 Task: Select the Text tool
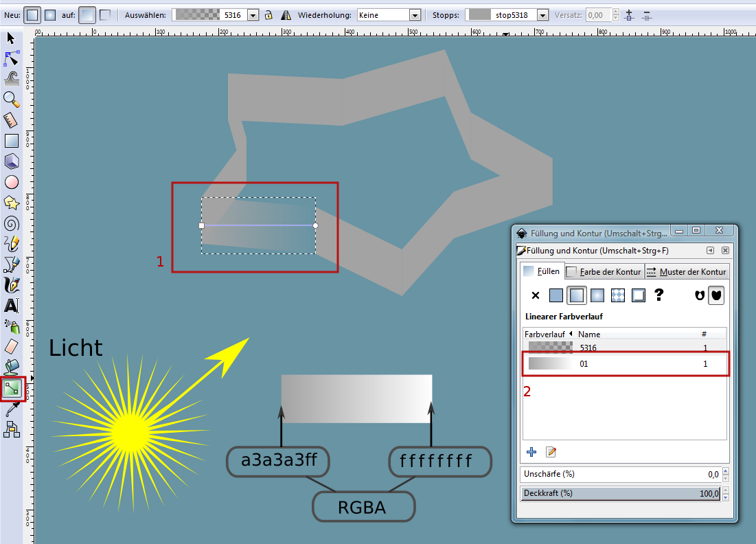[x=12, y=305]
